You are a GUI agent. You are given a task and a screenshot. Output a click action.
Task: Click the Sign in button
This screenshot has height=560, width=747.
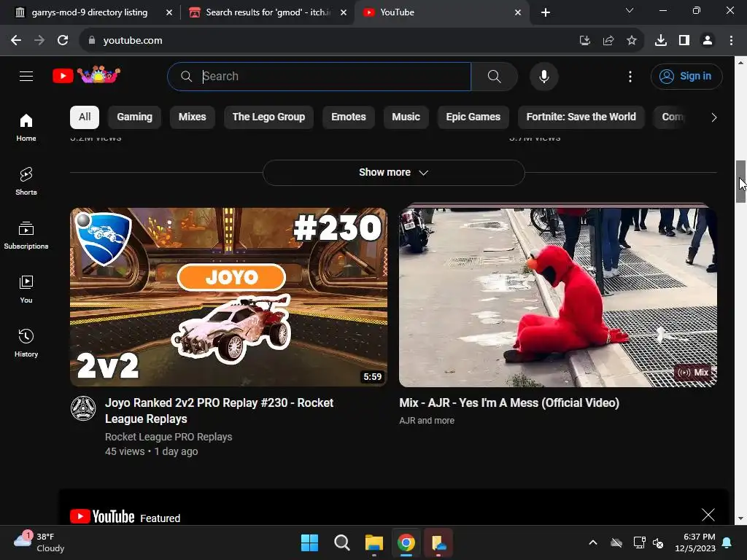pos(686,76)
